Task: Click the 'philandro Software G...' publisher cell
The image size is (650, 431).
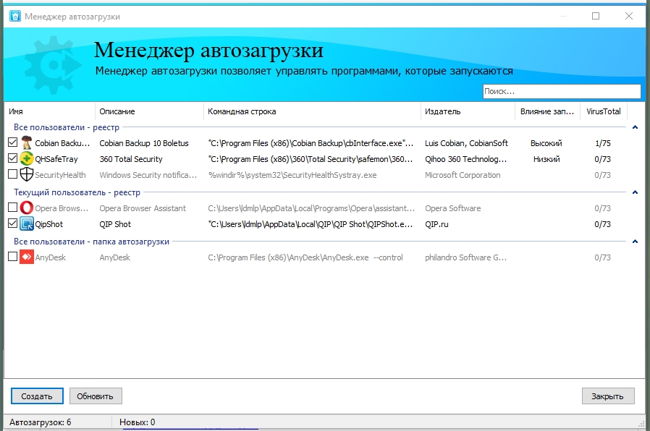Action: tap(466, 258)
